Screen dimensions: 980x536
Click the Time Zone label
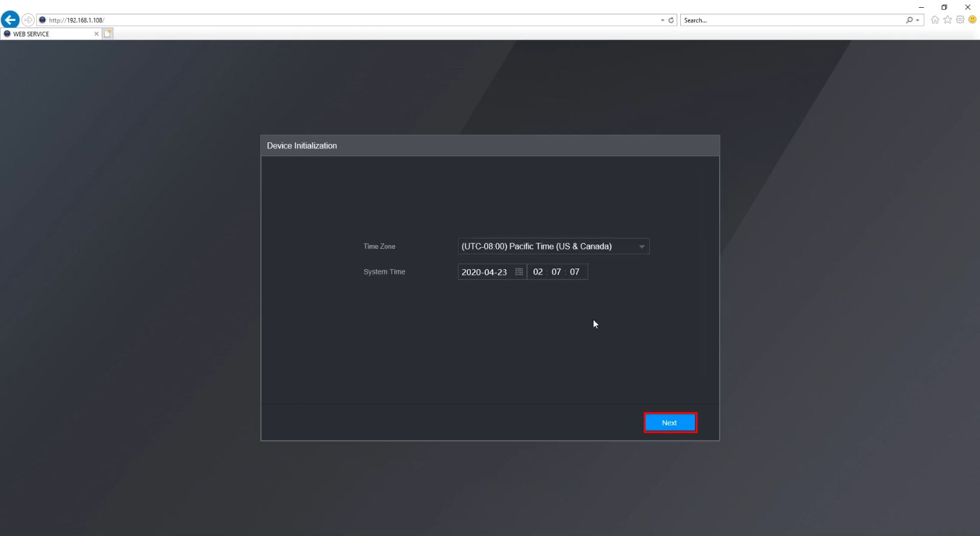pyautogui.click(x=379, y=246)
